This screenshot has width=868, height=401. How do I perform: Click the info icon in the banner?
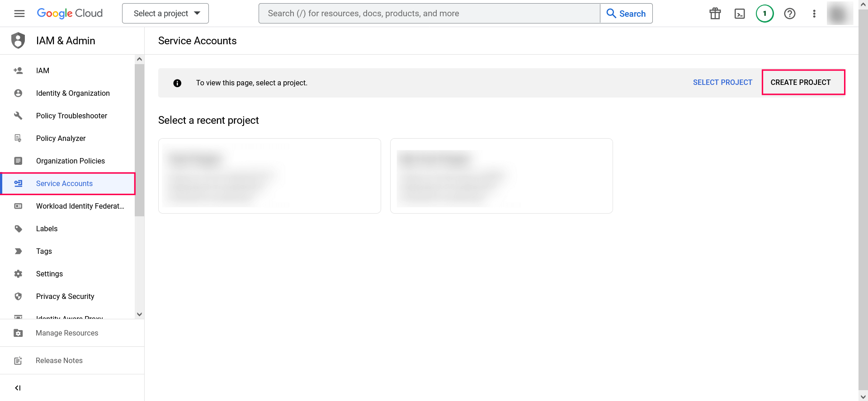point(177,83)
